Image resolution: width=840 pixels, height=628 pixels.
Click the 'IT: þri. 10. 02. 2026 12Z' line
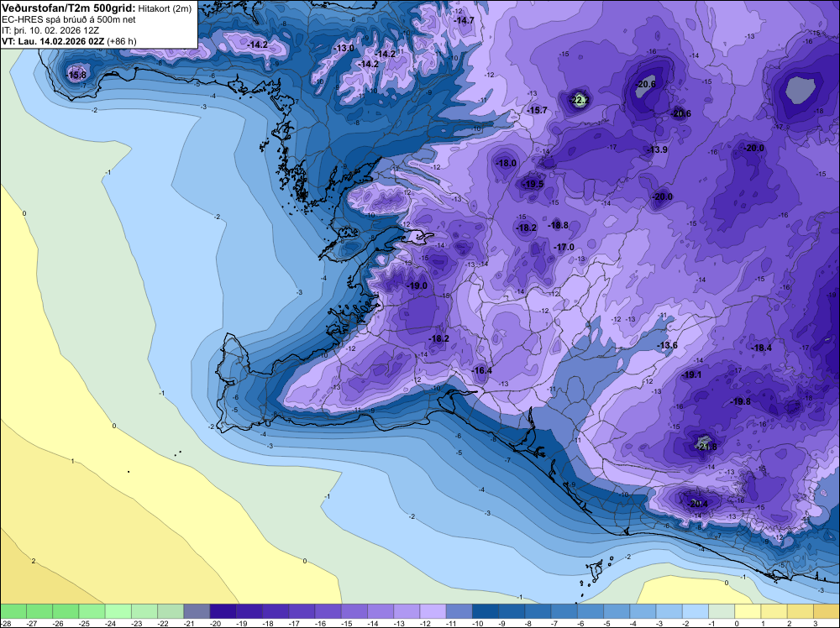coord(50,30)
